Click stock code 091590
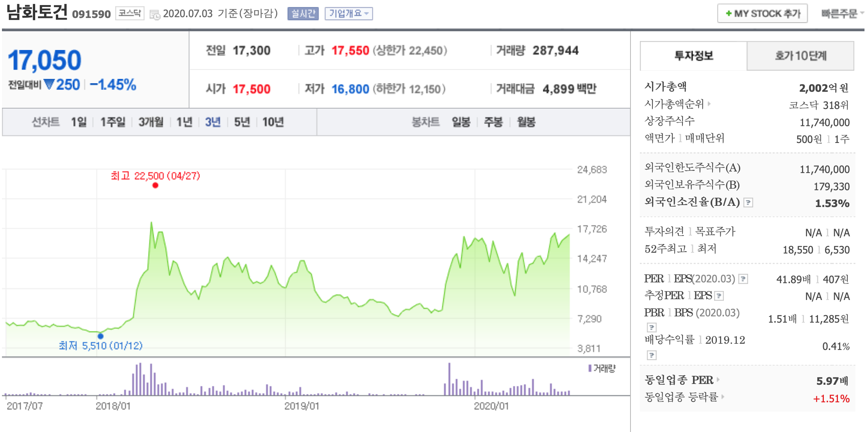Viewport: 868px width, 432px height. 91,14
